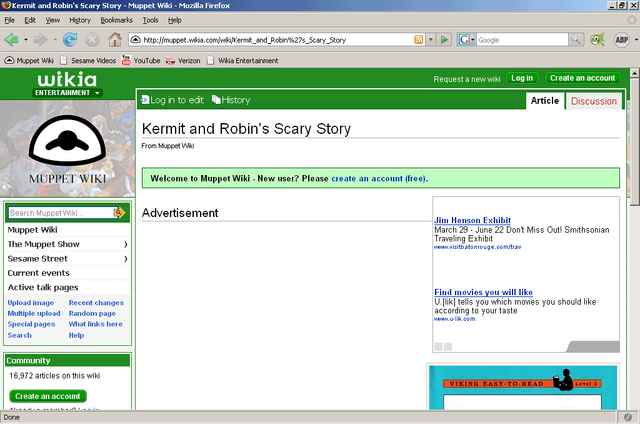Open the search engine selector dropdown

[x=473, y=40]
